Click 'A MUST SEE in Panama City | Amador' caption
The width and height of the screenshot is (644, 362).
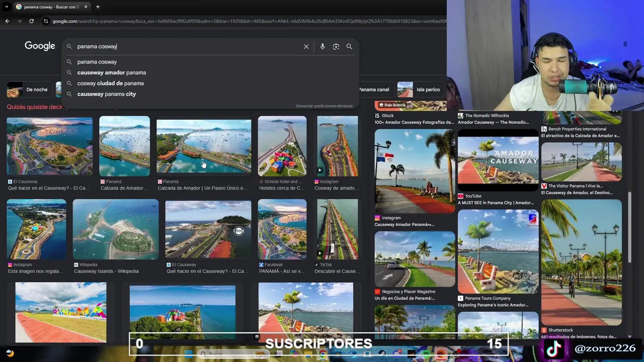pyautogui.click(x=496, y=203)
